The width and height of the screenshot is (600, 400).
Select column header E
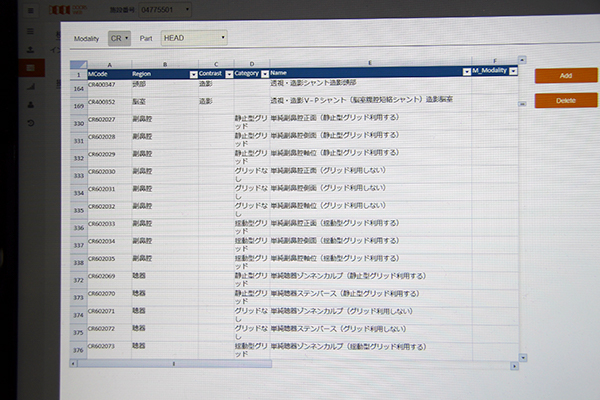click(370, 63)
